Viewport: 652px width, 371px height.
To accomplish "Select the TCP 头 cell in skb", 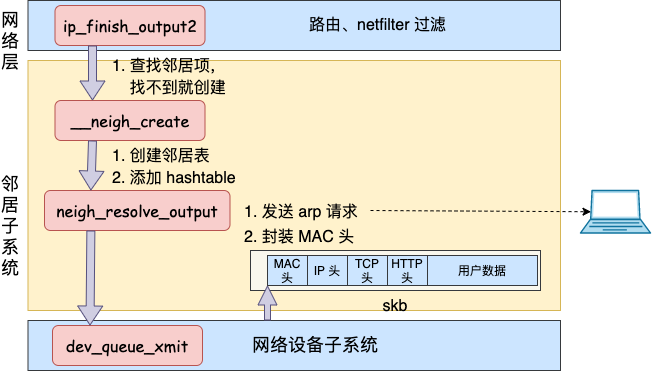I will coord(367,270).
